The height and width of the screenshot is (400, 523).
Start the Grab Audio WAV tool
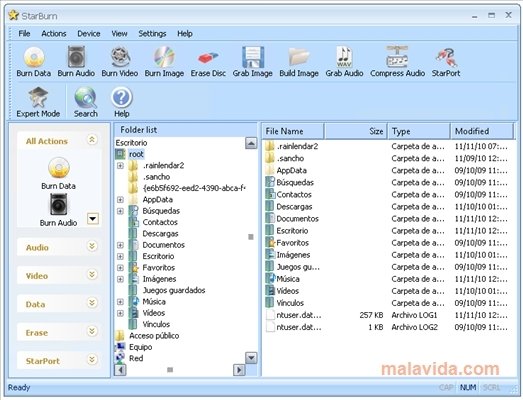344,62
